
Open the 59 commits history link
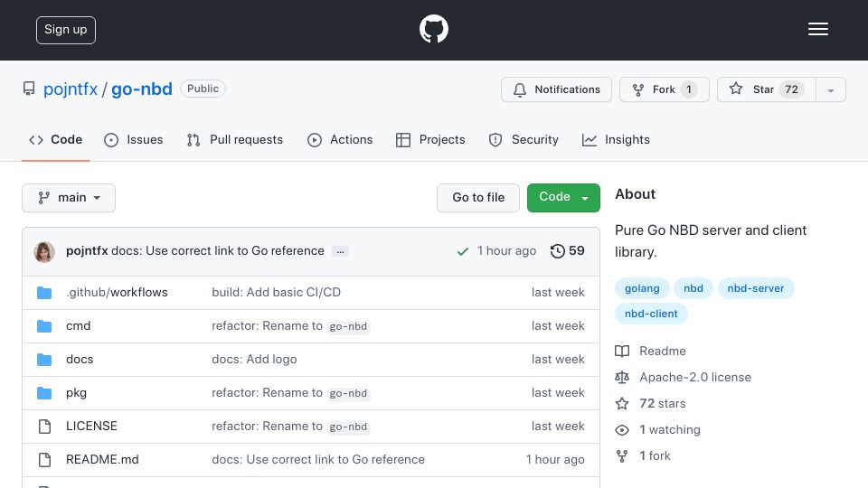click(x=568, y=251)
